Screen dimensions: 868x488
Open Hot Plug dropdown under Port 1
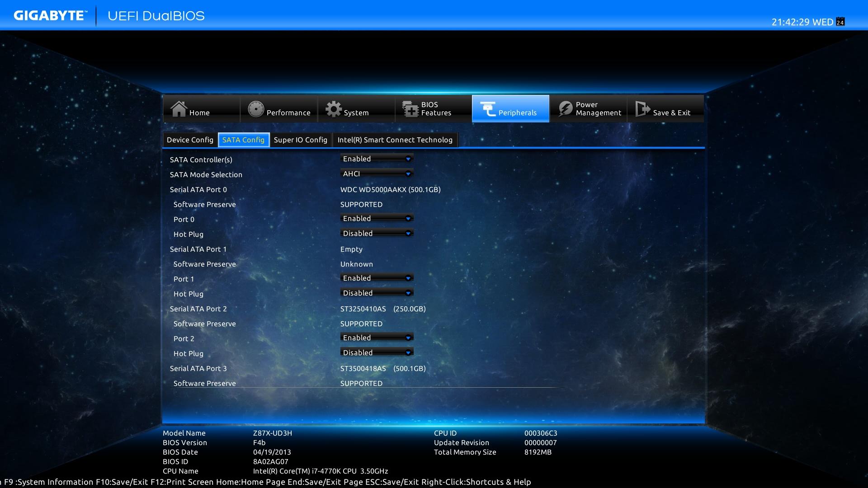click(377, 293)
